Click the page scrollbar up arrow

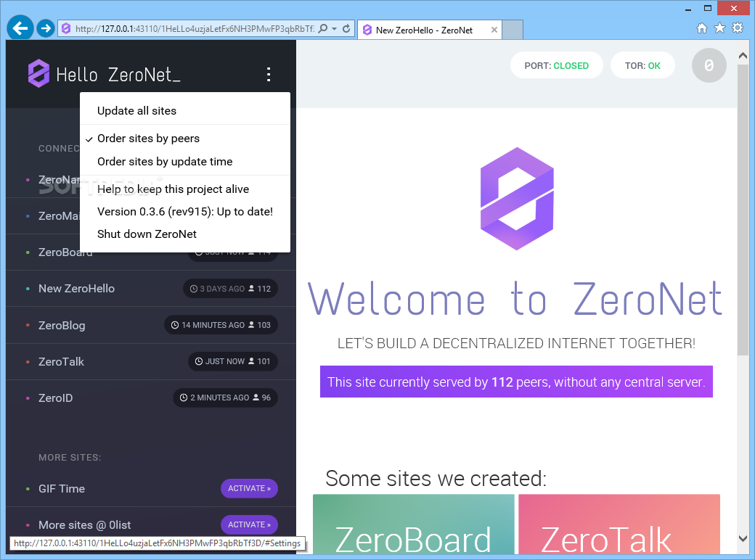[743, 56]
